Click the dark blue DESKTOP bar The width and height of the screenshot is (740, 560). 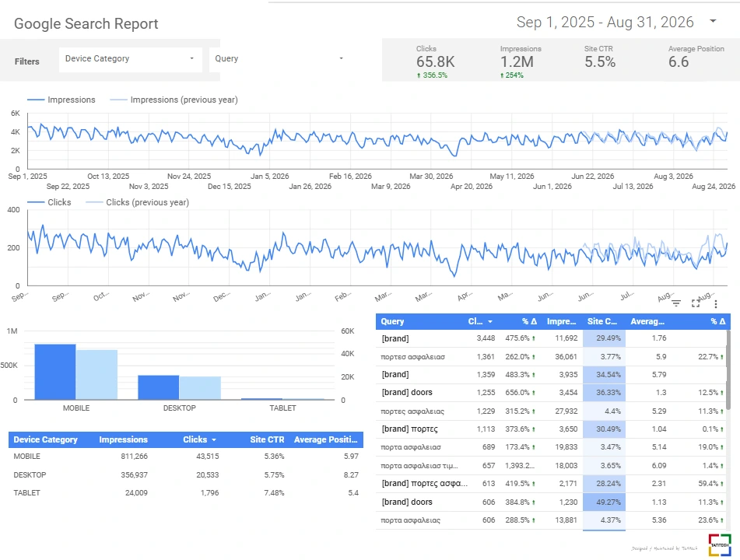coord(159,387)
